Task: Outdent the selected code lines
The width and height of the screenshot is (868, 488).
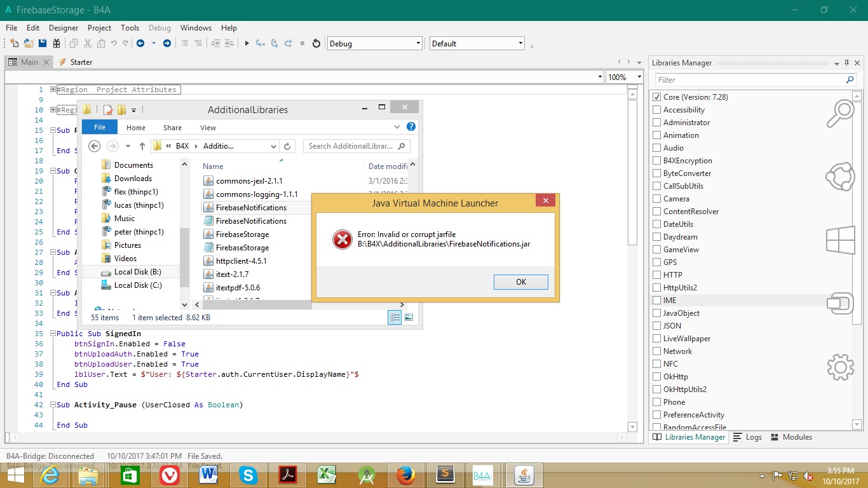Action: coord(215,43)
